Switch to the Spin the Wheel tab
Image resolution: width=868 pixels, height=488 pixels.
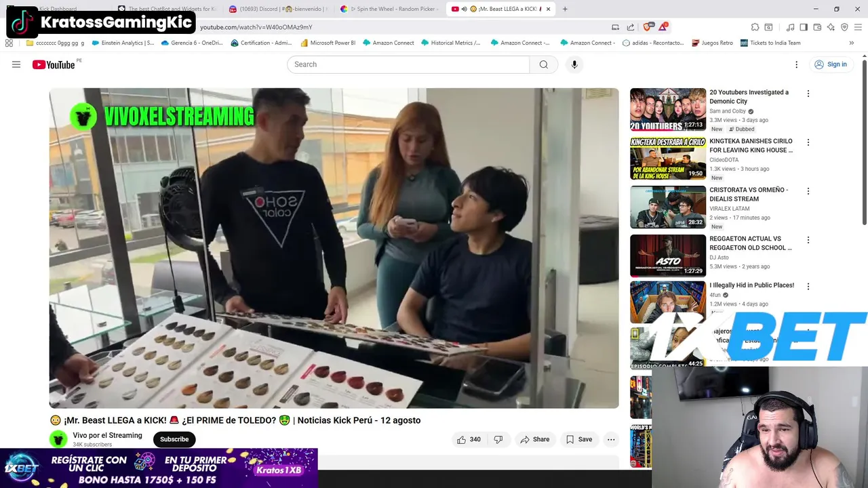(390, 9)
